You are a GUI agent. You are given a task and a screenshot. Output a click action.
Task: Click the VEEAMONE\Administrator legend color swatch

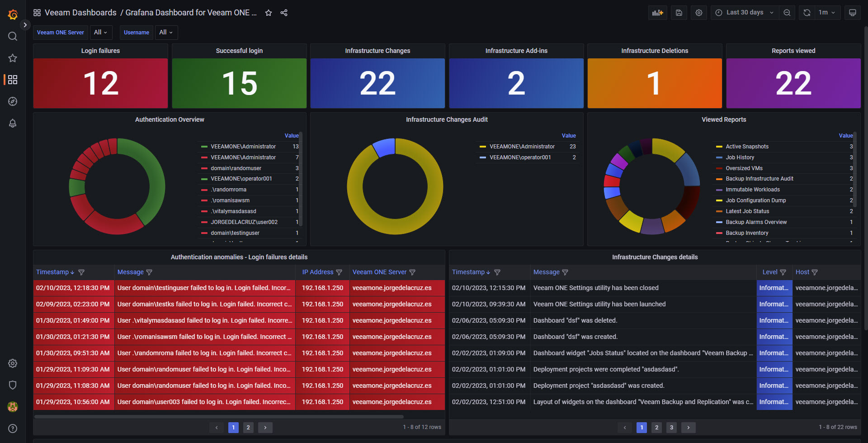203,146
